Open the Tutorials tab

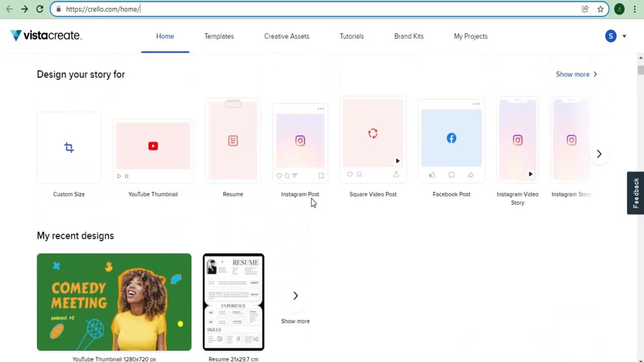352,36
